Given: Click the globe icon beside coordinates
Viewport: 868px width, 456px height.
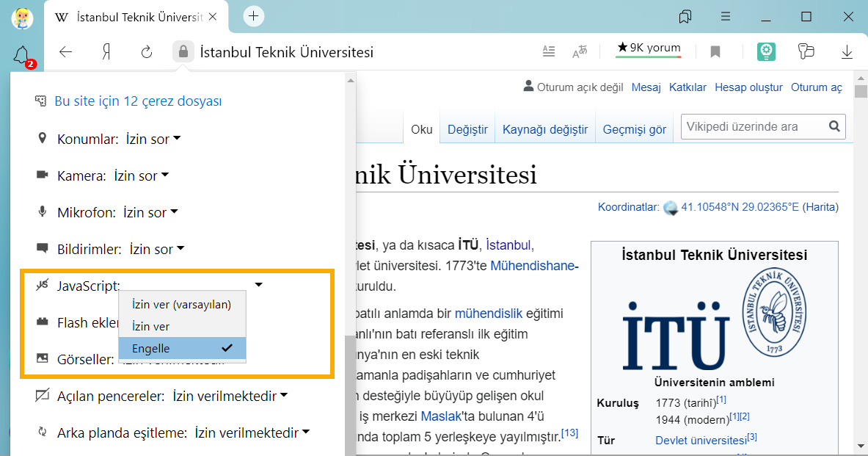Looking at the screenshot, I should pos(671,208).
